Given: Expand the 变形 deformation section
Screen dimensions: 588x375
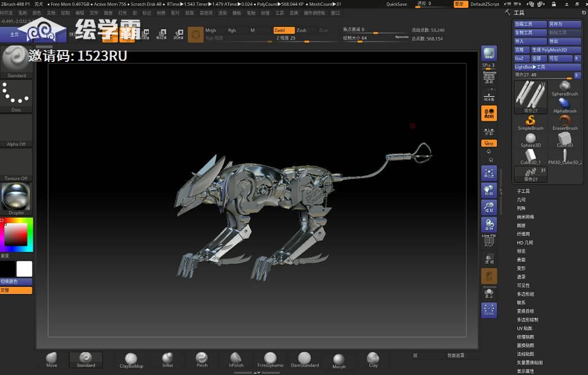Looking at the screenshot, I should (x=521, y=268).
